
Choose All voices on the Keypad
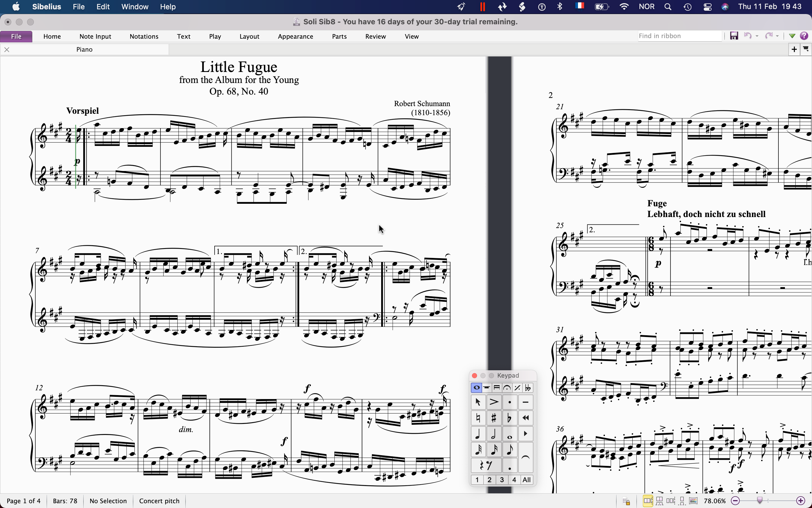pyautogui.click(x=527, y=480)
